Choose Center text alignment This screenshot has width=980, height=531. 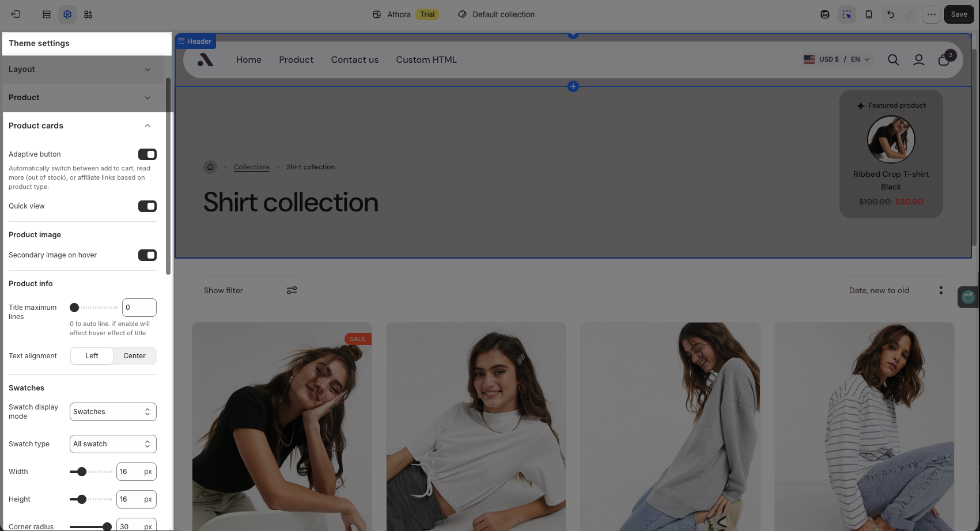pyautogui.click(x=135, y=356)
